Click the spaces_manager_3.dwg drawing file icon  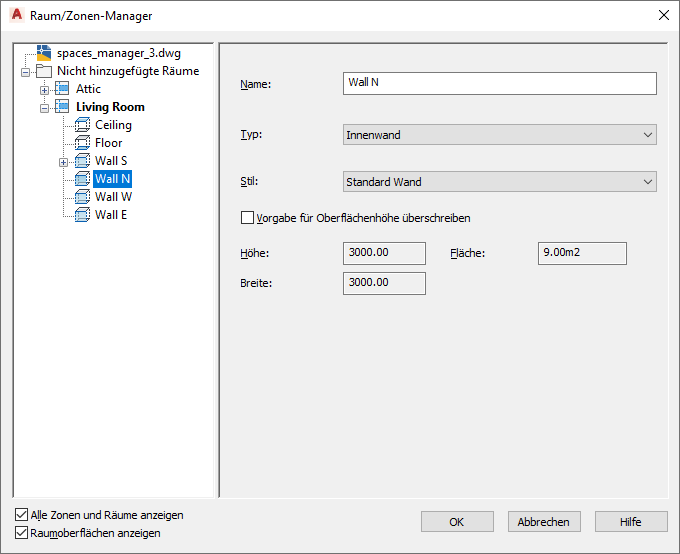click(44, 53)
